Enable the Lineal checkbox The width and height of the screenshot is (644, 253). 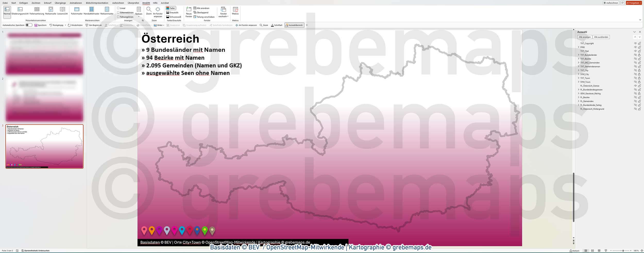(118, 8)
